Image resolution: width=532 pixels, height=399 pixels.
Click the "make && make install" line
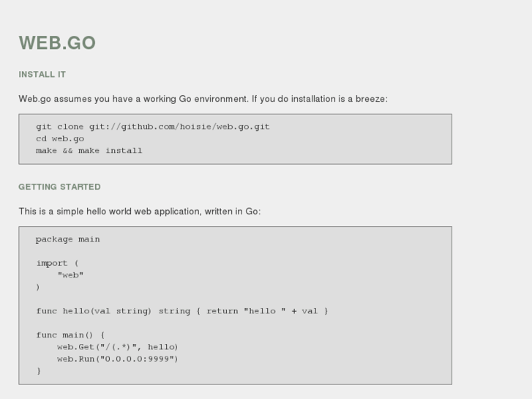89,151
